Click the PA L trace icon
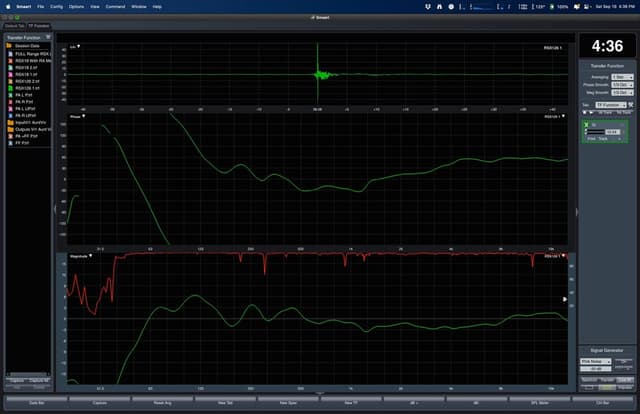 pyautogui.click(x=11, y=95)
